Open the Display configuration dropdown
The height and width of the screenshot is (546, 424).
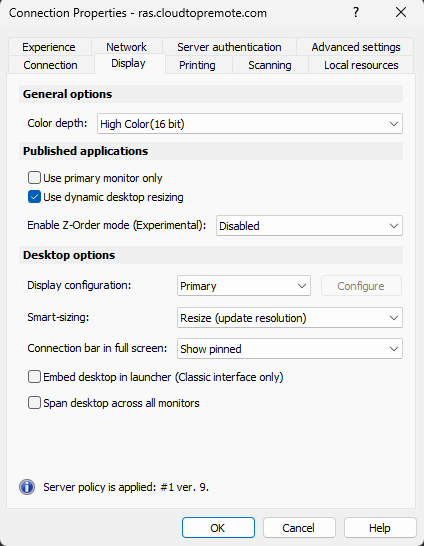tap(244, 286)
